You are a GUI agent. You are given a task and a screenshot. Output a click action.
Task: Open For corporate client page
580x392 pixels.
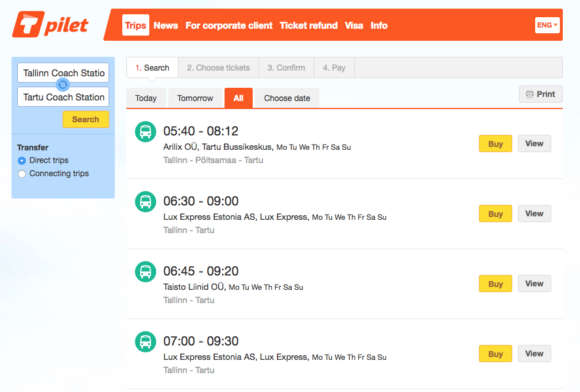[x=229, y=25]
